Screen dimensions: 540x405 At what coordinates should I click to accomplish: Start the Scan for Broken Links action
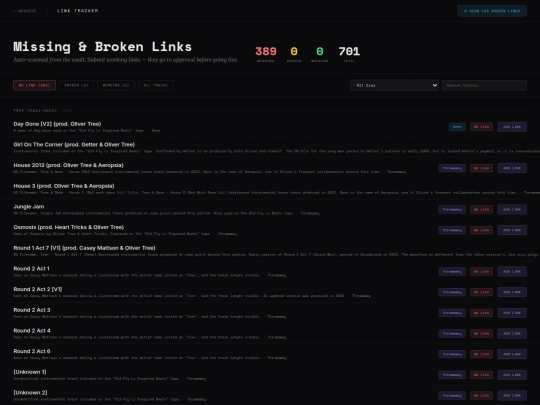point(492,11)
